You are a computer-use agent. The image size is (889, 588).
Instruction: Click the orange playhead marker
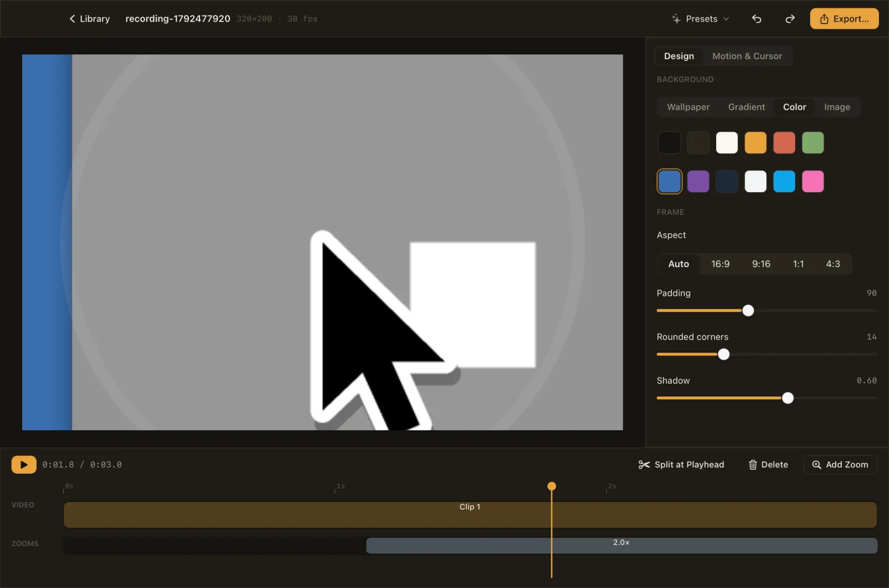(551, 486)
